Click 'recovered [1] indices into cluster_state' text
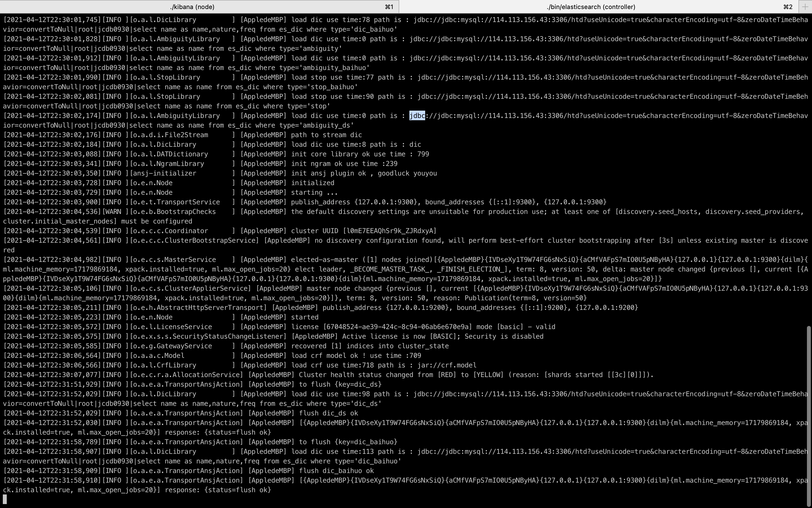The height and width of the screenshot is (508, 812). coord(370,346)
